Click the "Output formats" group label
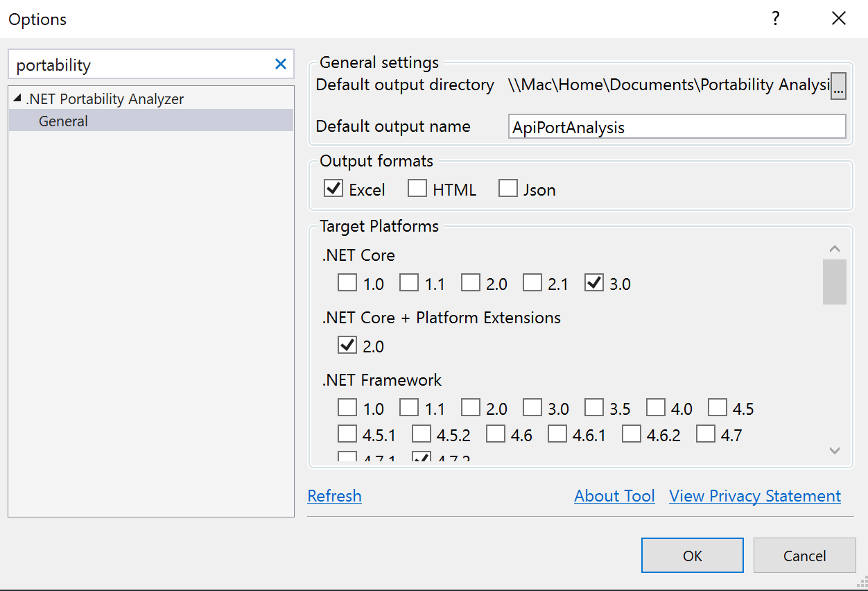The image size is (868, 591). pos(376,161)
